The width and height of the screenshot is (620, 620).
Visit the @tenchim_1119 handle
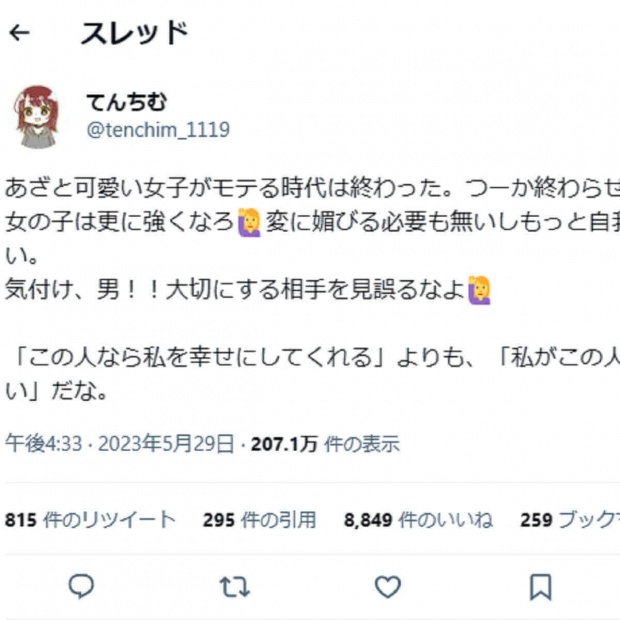(158, 130)
